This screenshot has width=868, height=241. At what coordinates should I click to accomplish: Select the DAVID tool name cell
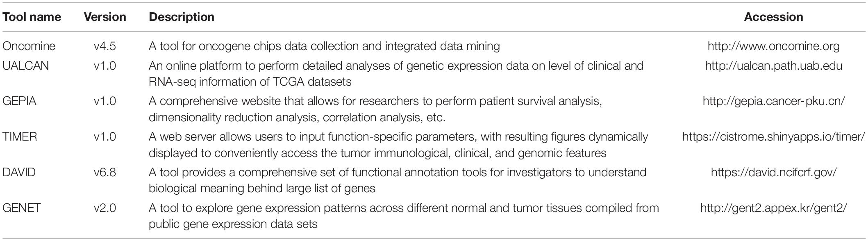pyautogui.click(x=19, y=173)
